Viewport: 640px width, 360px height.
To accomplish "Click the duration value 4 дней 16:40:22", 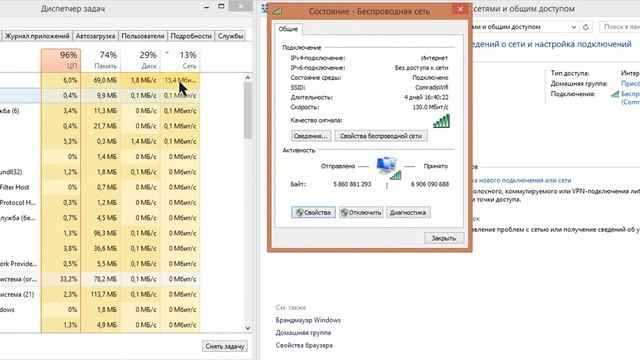I will click(426, 98).
